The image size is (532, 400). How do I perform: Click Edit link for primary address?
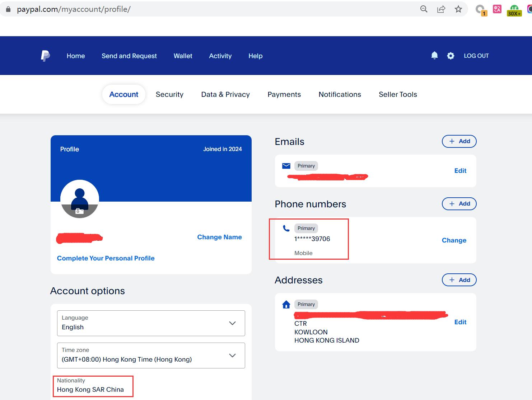[460, 322]
